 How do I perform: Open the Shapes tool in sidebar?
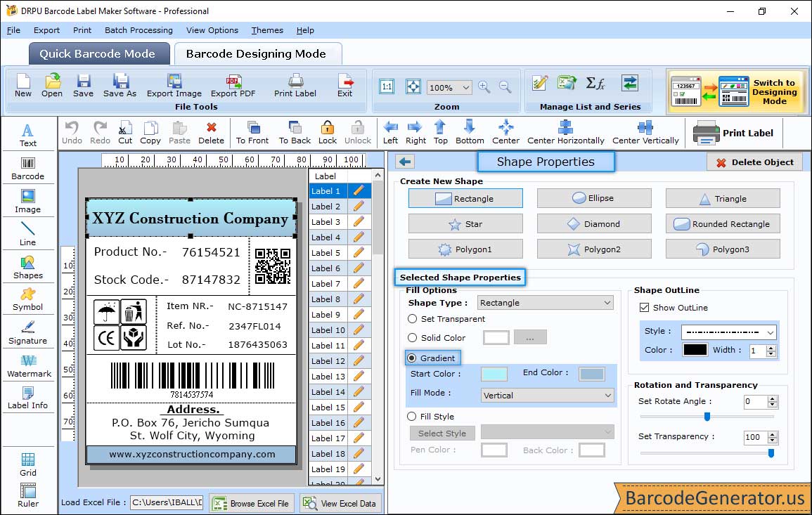tap(28, 268)
